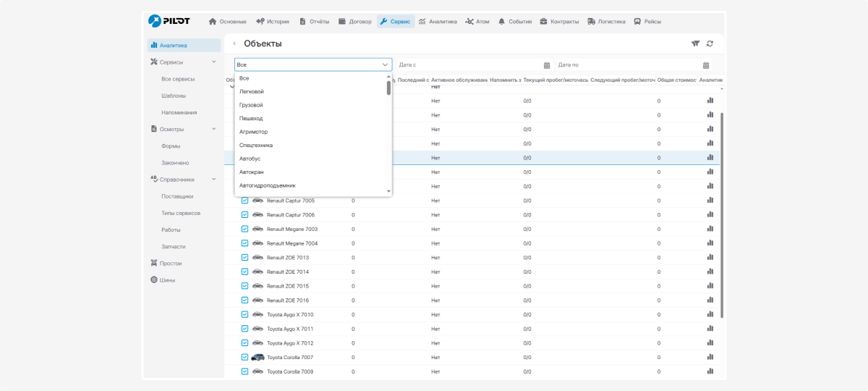Open analytics chart icon for Renault ZOE 7013
This screenshot has width=868, height=391.
tap(710, 257)
